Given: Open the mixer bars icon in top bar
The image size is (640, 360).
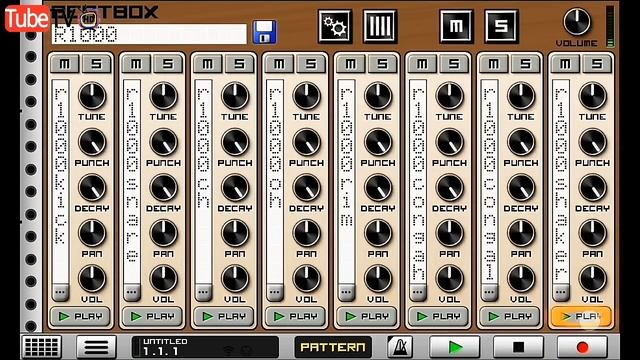Looking at the screenshot, I should 380,27.
